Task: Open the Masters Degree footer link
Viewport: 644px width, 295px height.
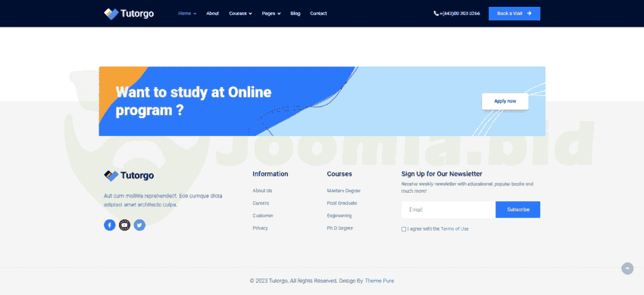Action: point(344,191)
